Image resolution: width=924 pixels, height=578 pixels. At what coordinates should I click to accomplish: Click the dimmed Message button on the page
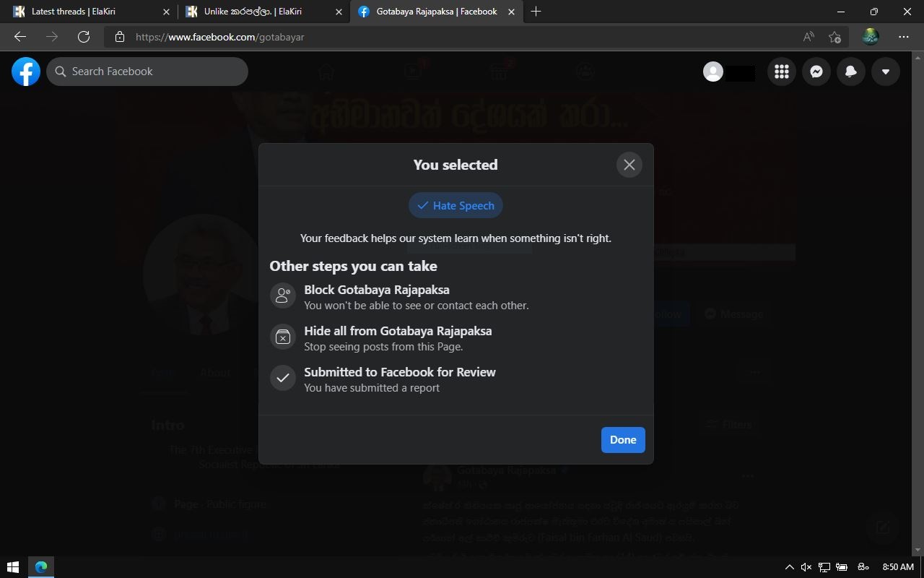point(733,314)
